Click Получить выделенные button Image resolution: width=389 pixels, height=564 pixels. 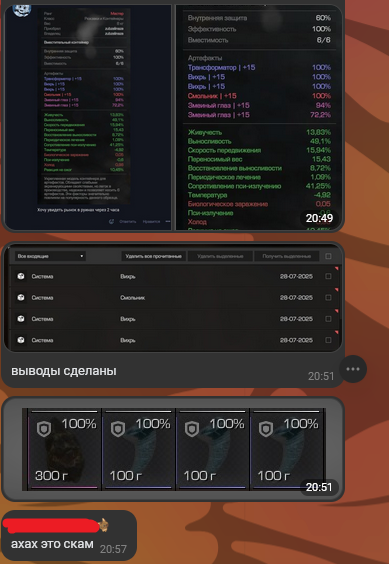[x=286, y=256]
